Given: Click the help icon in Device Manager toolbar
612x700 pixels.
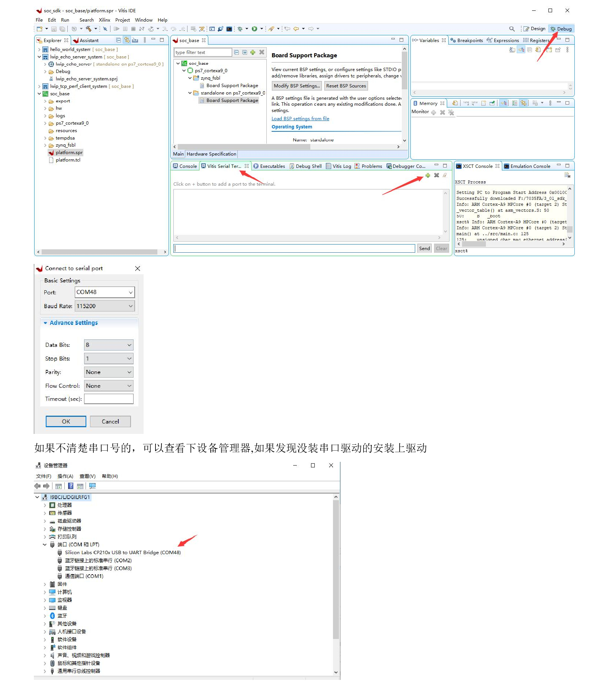Looking at the screenshot, I should (x=71, y=486).
